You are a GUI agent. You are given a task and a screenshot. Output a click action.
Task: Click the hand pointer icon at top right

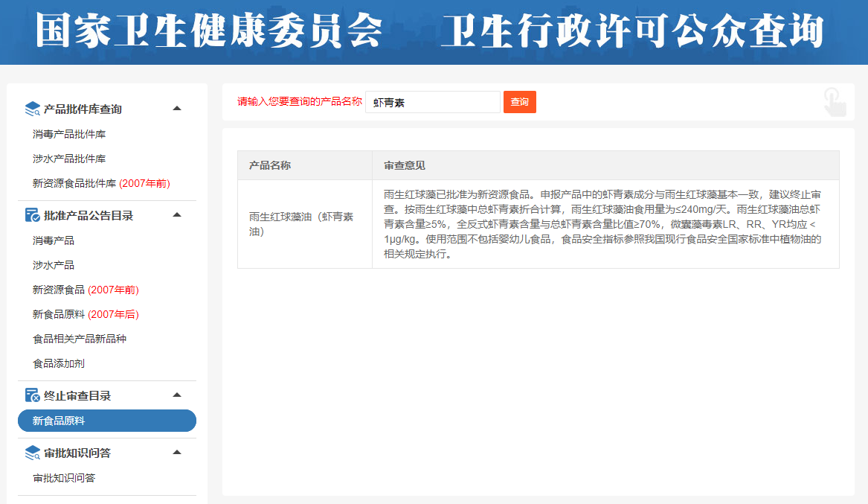835,102
